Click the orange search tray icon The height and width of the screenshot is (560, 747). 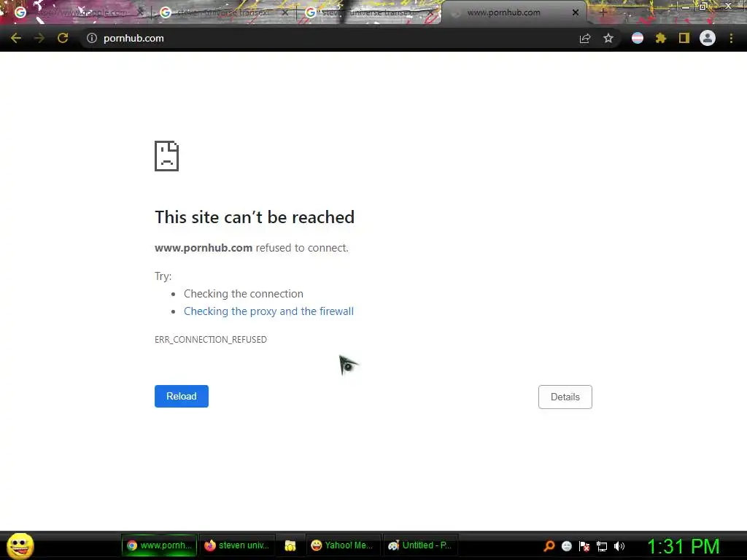pos(549,545)
